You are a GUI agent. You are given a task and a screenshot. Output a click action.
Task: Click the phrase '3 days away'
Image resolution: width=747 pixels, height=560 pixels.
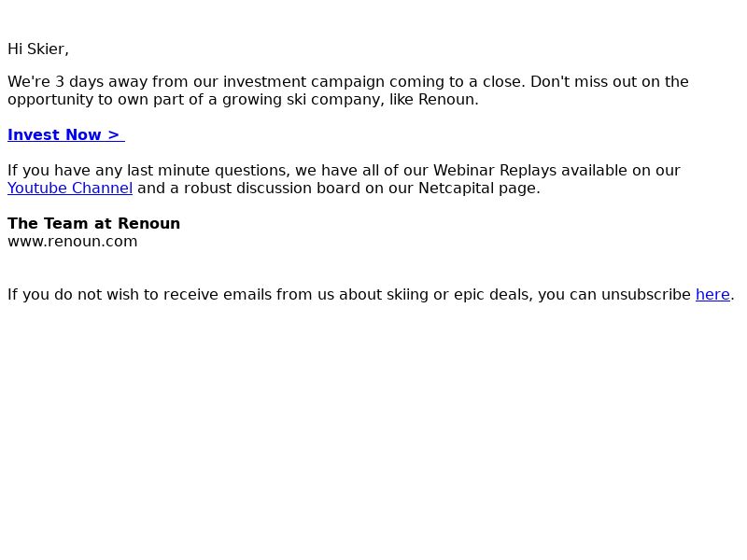tap(100, 81)
